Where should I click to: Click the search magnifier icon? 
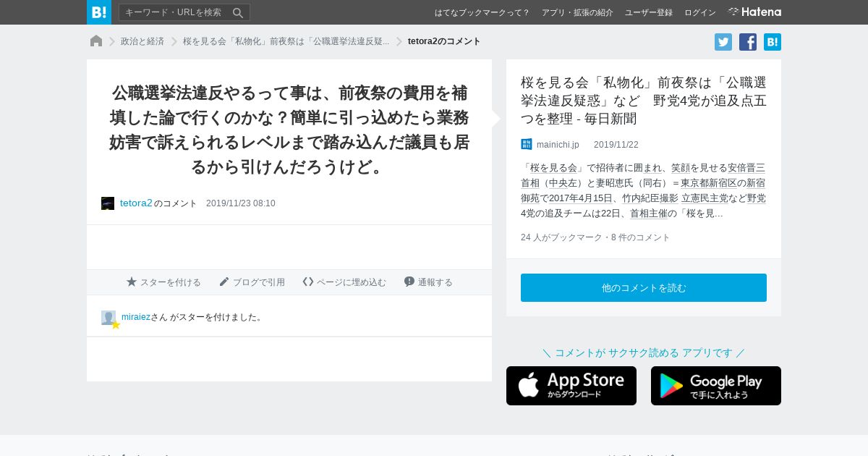(238, 12)
